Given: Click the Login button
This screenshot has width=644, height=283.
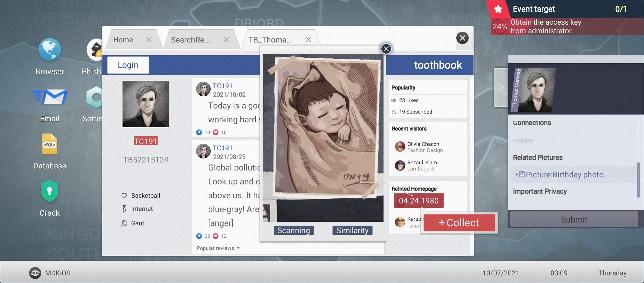Looking at the screenshot, I should 128,65.
